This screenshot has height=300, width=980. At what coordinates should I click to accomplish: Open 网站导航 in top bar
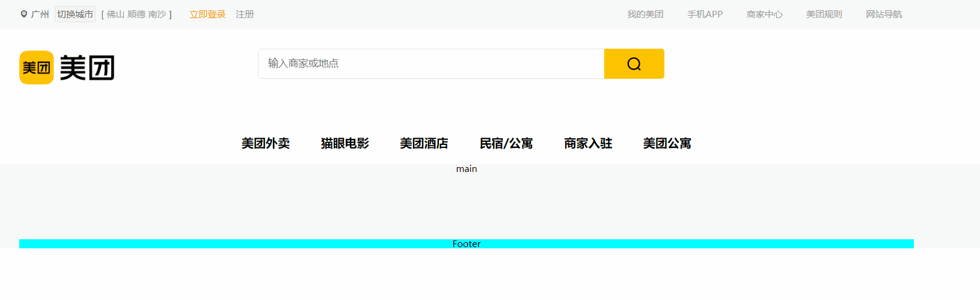point(884,14)
